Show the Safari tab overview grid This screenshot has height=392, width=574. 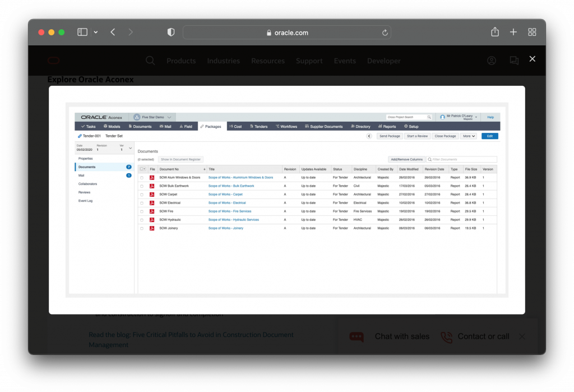[x=532, y=32]
